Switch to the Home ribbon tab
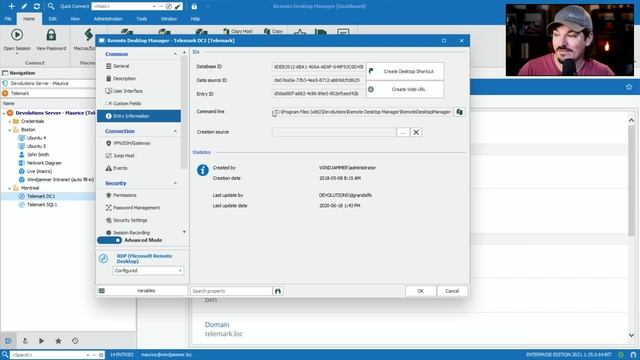This screenshot has width=640, height=360. [29, 19]
